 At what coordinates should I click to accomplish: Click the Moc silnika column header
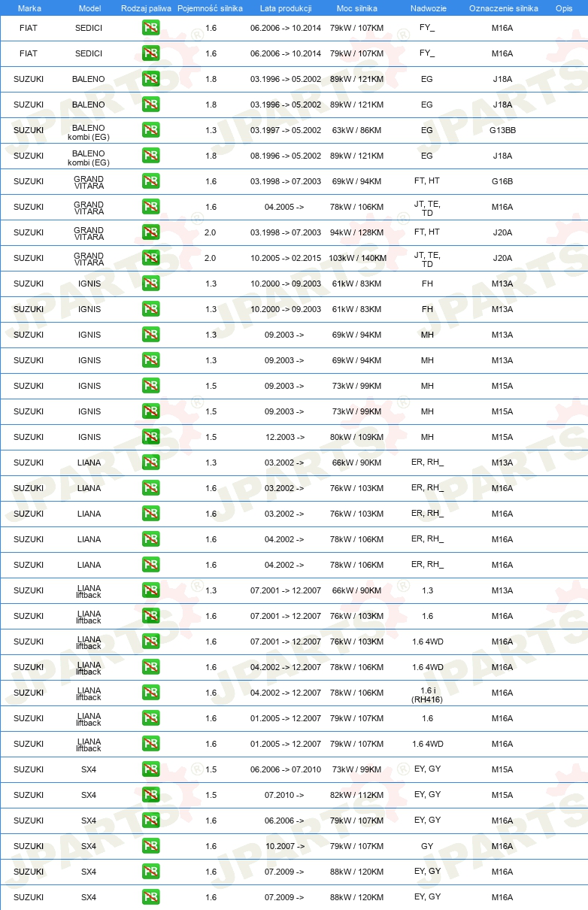point(357,8)
